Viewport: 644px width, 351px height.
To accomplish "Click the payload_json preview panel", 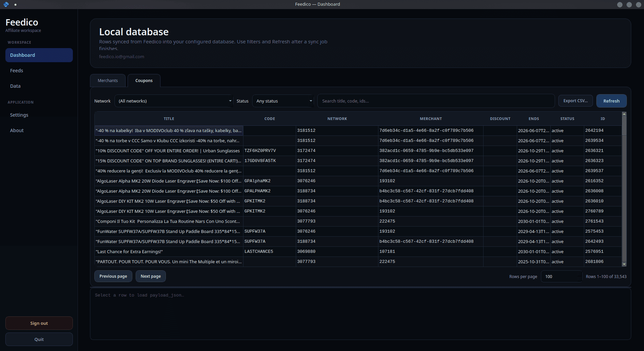I will click(360, 314).
